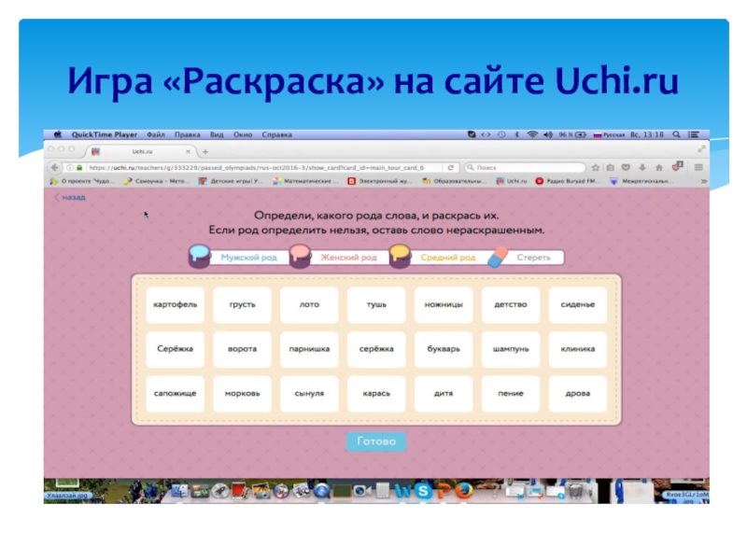Viewport: 747px width, 560px height.
Task: Click the word card ножницы
Action: point(444,304)
